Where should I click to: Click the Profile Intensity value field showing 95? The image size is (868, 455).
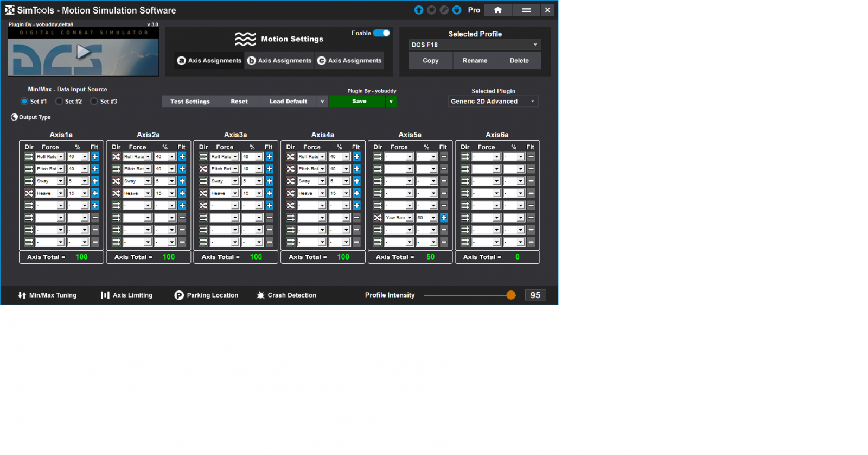tap(535, 295)
